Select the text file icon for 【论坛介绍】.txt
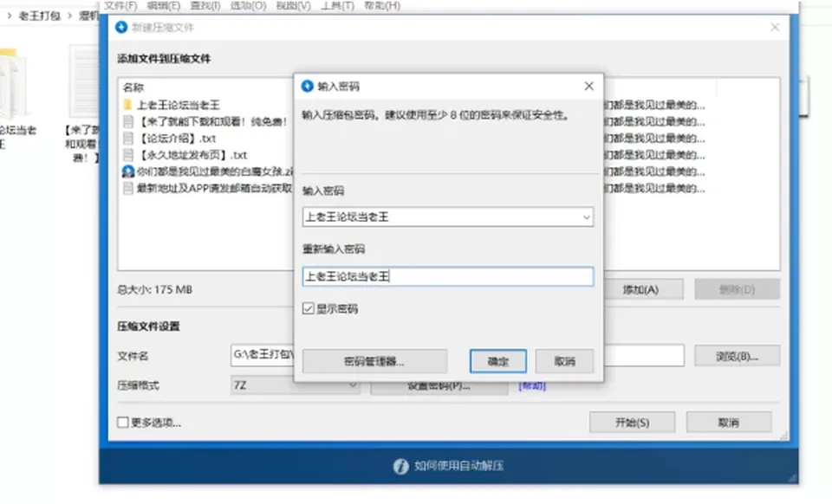The image size is (832, 504). tap(128, 139)
